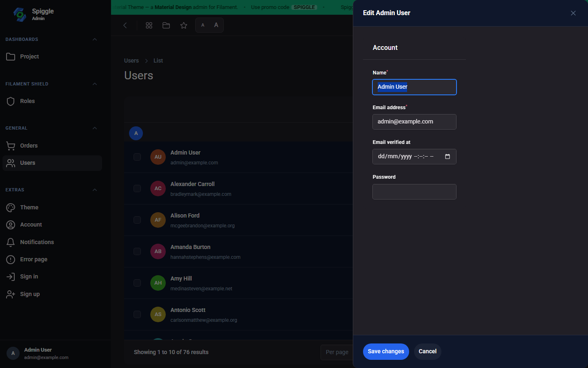Screen dimensions: 588x368
Task: Select the checkbox for Alexander Carroll
Action: pyautogui.click(x=137, y=188)
